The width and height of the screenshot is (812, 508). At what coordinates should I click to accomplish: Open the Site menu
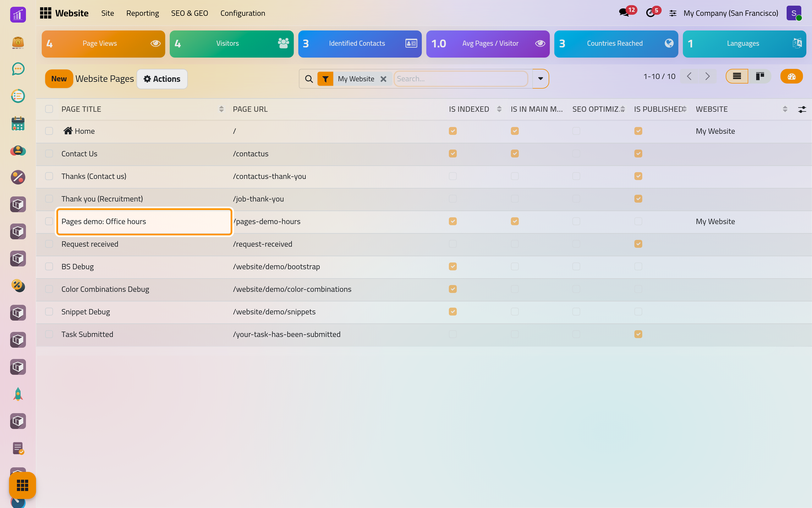point(107,13)
